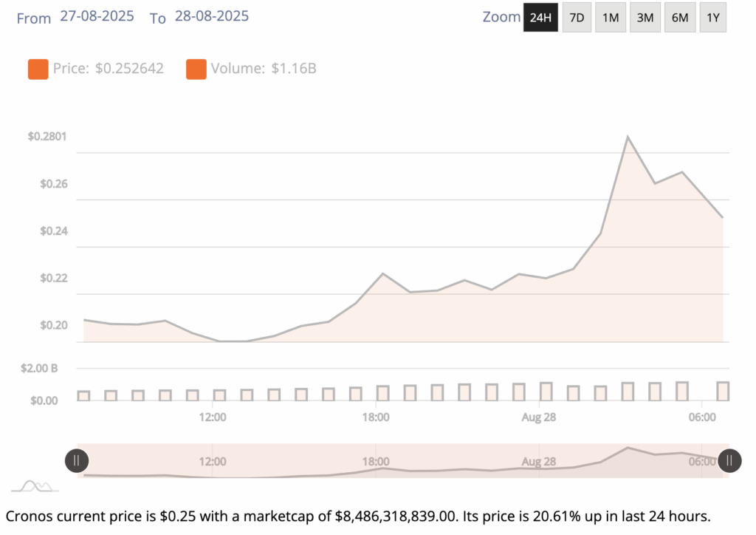Click the first volume bar on left

(83, 395)
